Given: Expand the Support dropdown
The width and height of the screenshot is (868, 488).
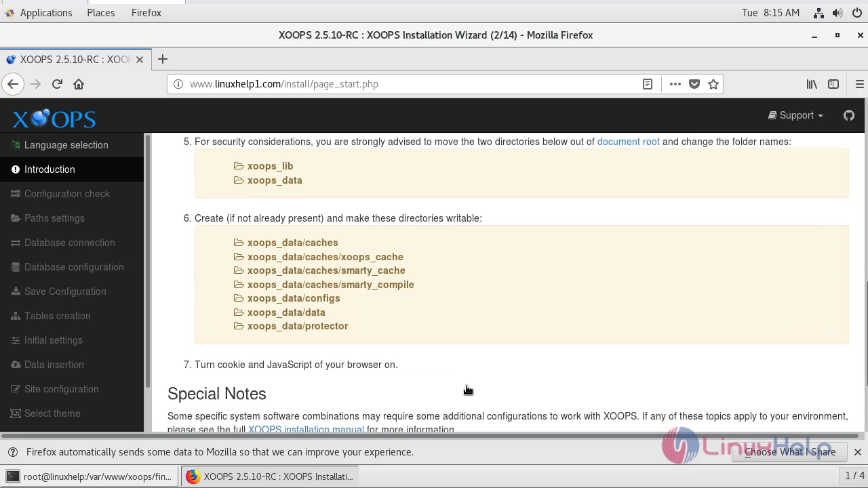Looking at the screenshot, I should (x=795, y=115).
